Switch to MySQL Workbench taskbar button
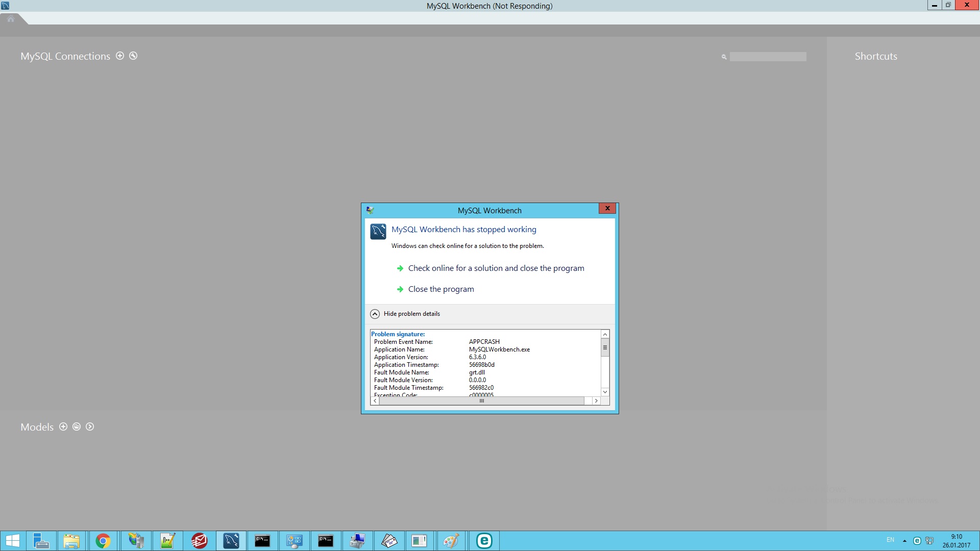980x551 pixels. (231, 541)
